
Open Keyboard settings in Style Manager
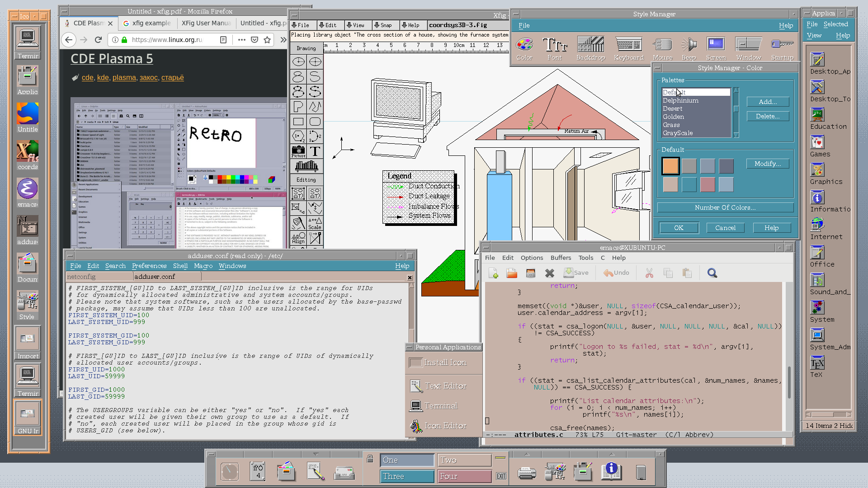pos(628,49)
